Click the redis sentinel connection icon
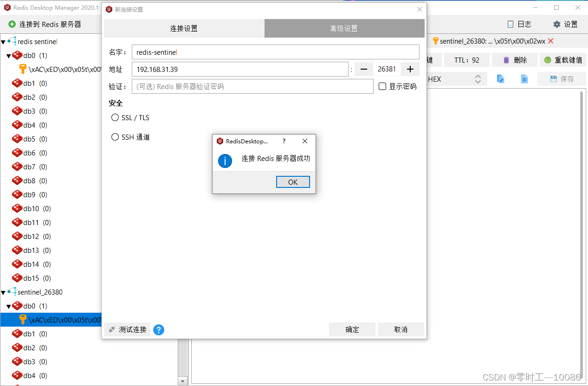Viewport: 588px width, 386px height. [x=12, y=41]
